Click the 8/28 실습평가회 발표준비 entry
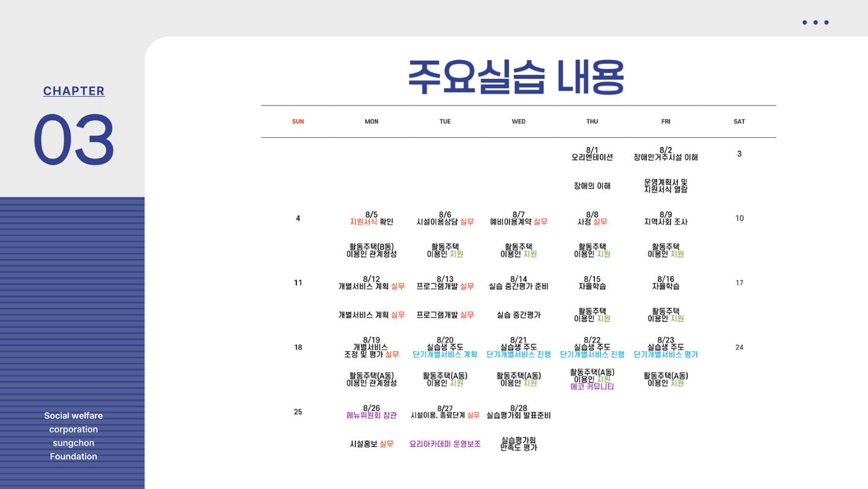The image size is (868, 489). (519, 412)
